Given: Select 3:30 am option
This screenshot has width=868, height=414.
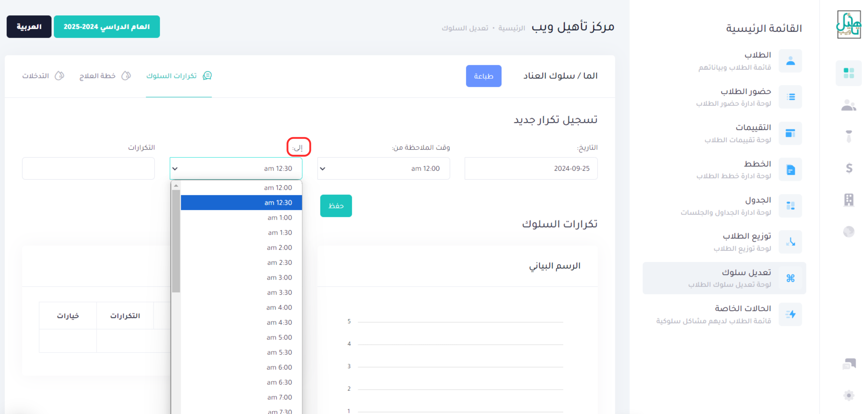Looking at the screenshot, I should 241,292.
